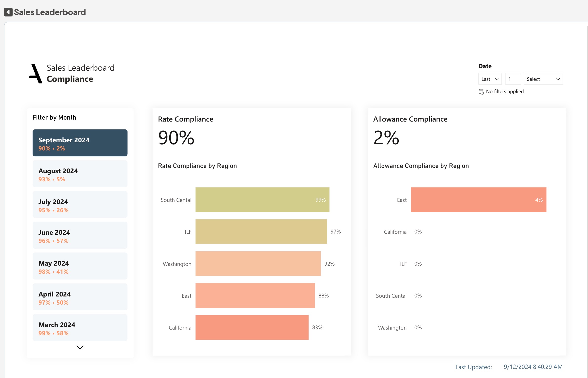Image resolution: width=588 pixels, height=378 pixels.
Task: Click the East 88% rate compliance bar
Action: click(x=255, y=296)
